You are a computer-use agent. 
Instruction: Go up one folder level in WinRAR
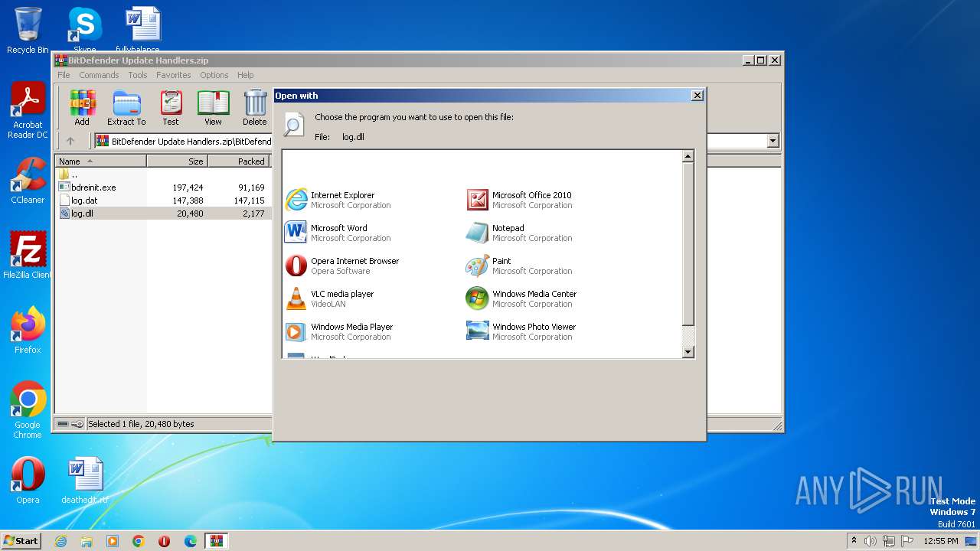click(70, 141)
